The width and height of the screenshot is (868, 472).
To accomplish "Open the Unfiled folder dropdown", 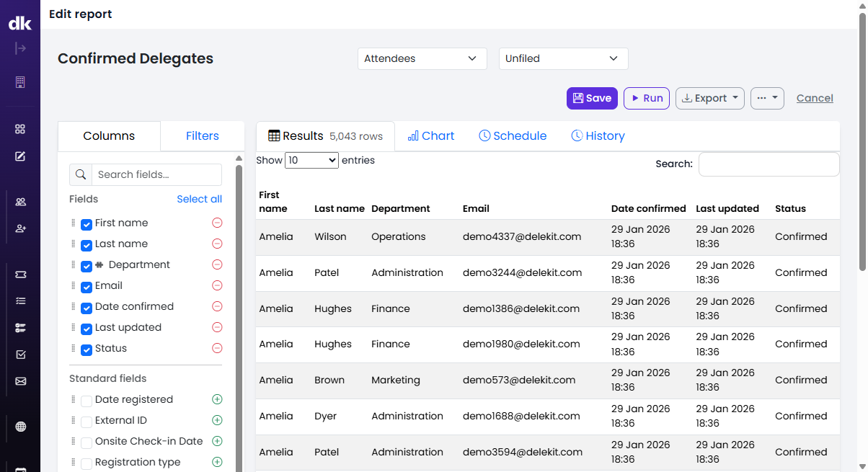I will (564, 58).
